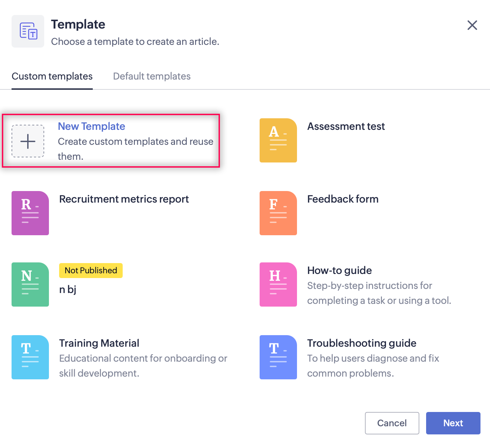This screenshot has height=448, width=490.
Task: Select the pink How-to guide icon
Action: [278, 285]
